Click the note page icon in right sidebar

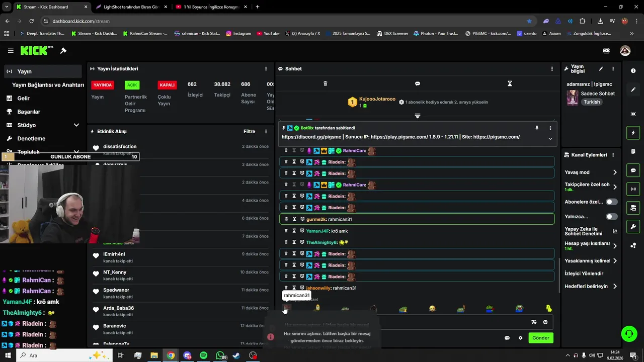pos(633,152)
